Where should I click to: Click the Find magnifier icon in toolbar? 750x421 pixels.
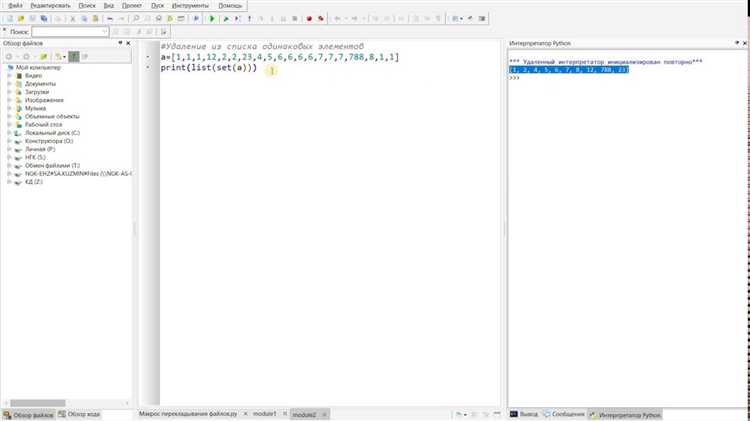coord(136,19)
